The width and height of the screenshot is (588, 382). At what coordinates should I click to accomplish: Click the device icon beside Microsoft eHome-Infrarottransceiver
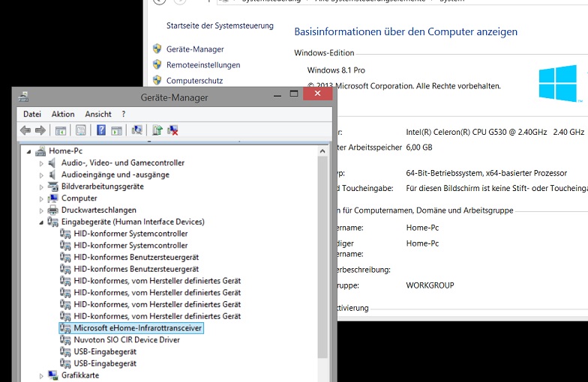pos(65,328)
